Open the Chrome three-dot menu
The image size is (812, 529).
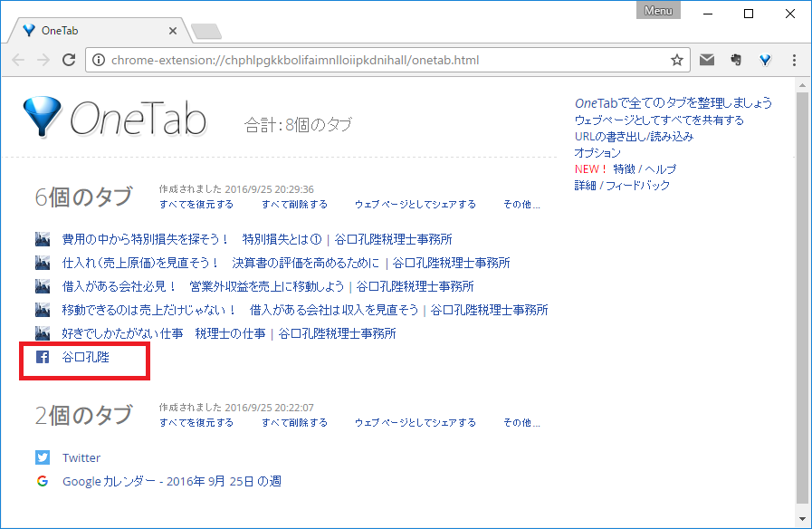[x=794, y=61]
